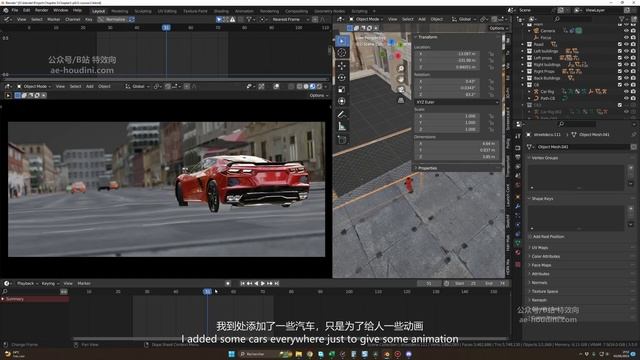The height and width of the screenshot is (360, 640).
Task: Open the Marker menu in timeline
Action: click(x=84, y=283)
